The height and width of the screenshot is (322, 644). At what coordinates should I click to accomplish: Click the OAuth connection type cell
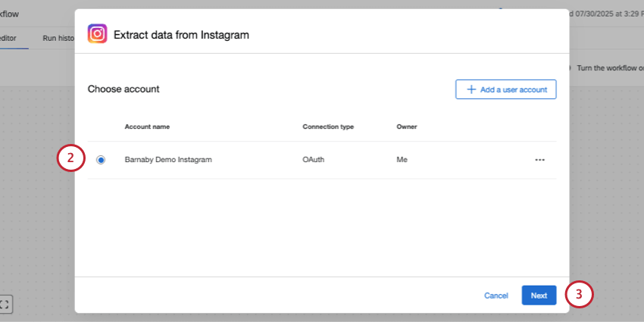pos(314,160)
